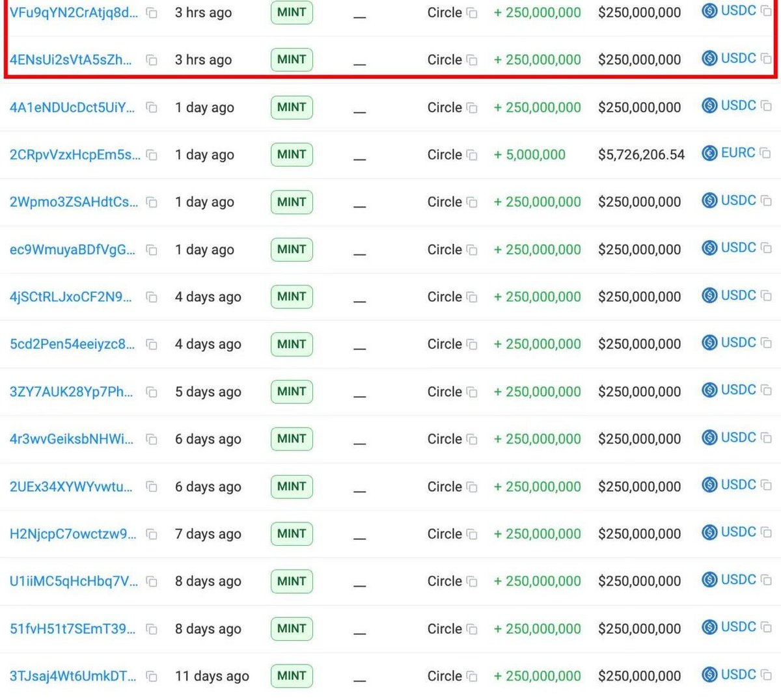Open transaction 2CRpvVzxHcpEm5s

[x=74, y=155]
